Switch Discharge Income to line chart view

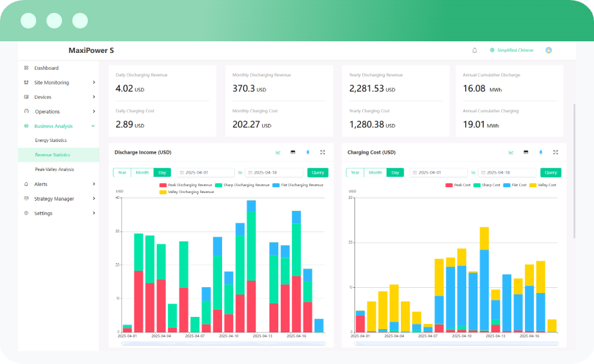[x=278, y=152]
